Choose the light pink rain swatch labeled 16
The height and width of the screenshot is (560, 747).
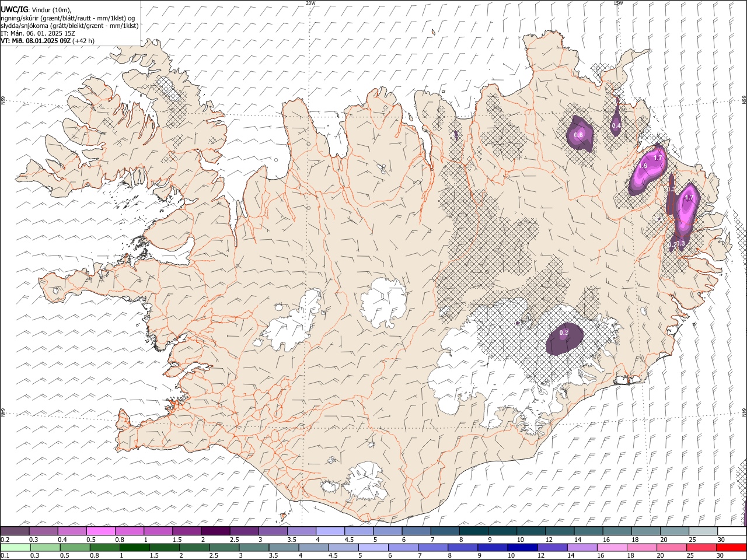[x=612, y=547]
